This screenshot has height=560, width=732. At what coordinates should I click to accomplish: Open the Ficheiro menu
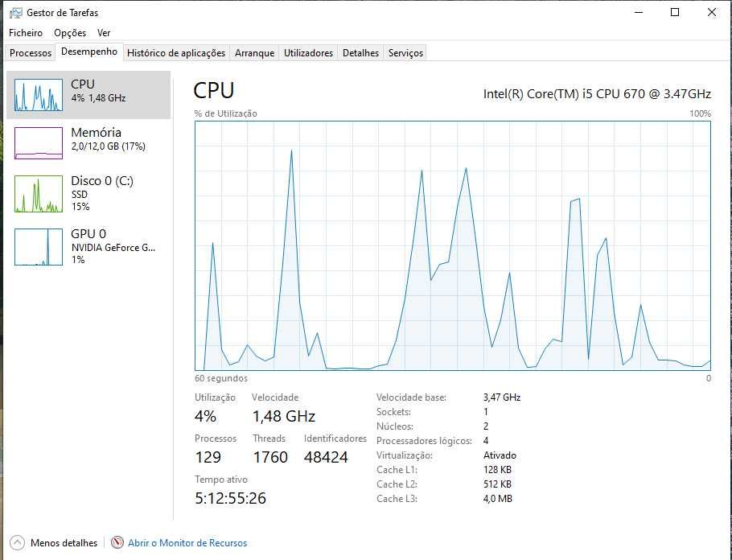(x=26, y=33)
